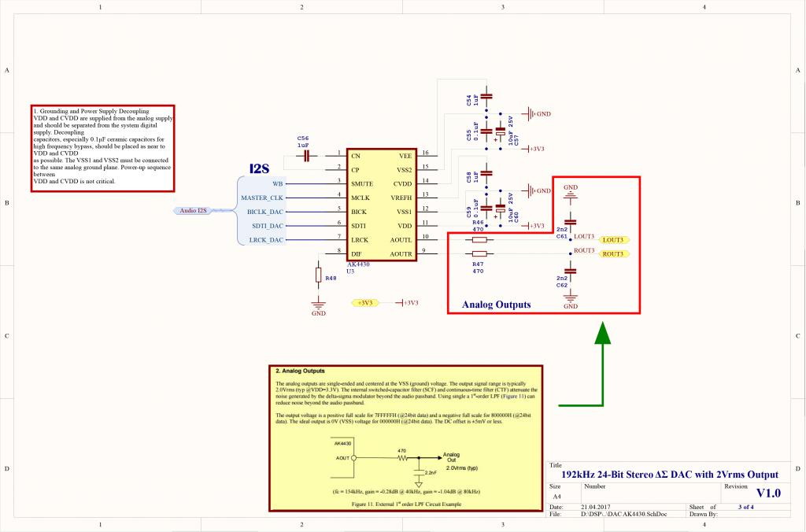Viewport: 806px width, 532px height.
Task: Click the R48 resistor symbol
Action: click(x=319, y=275)
